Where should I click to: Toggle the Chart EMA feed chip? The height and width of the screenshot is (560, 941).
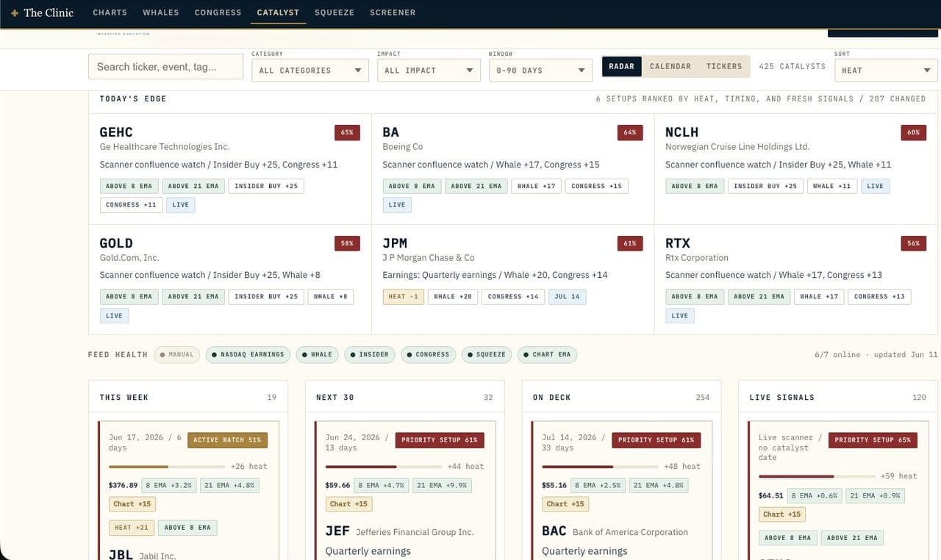[x=547, y=354]
